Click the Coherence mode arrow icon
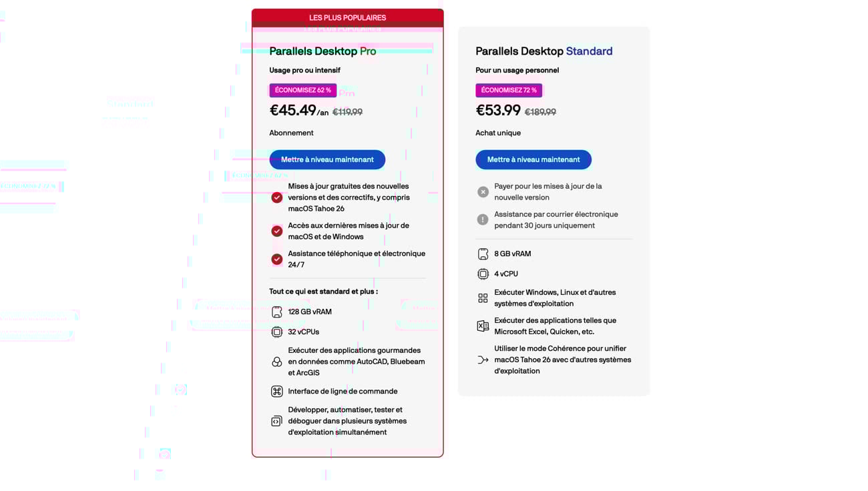Image resolution: width=868 pixels, height=491 pixels. coord(483,360)
